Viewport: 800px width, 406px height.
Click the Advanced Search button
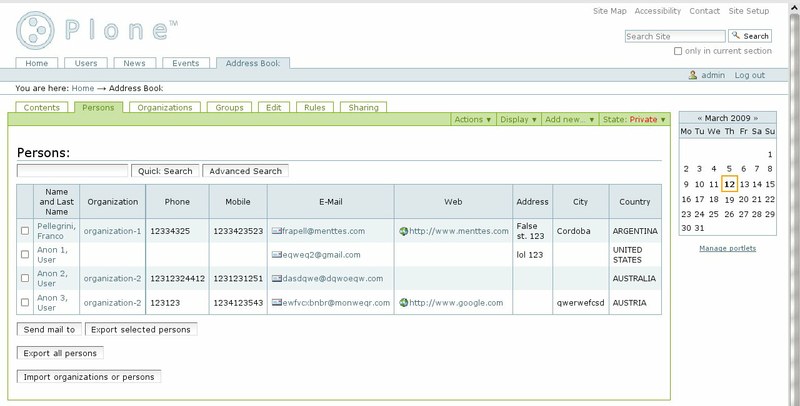[245, 171]
